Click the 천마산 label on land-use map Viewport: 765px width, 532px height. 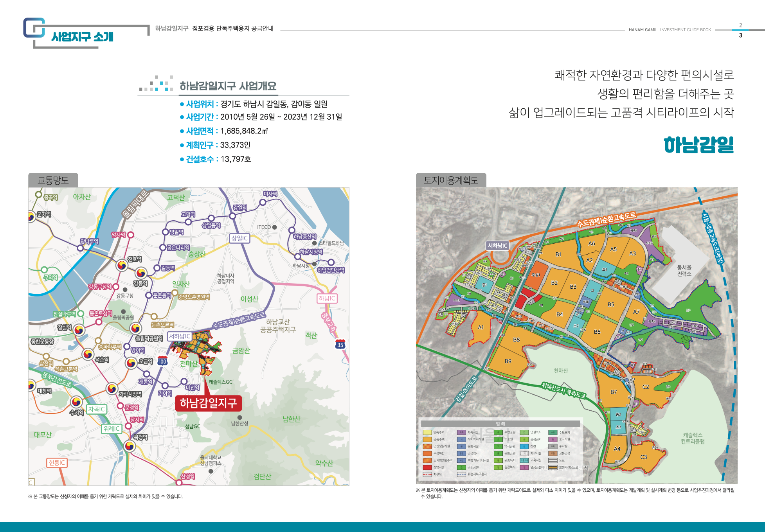561,370
